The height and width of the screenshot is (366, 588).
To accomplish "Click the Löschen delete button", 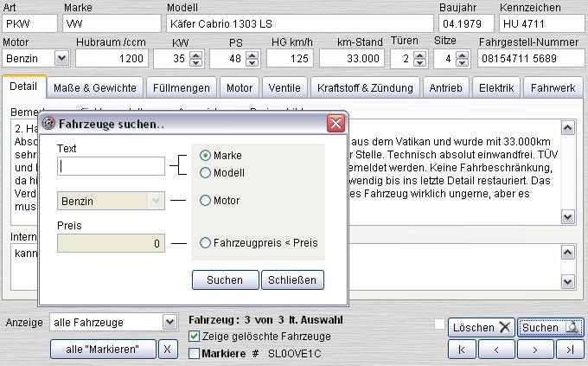I will [482, 327].
